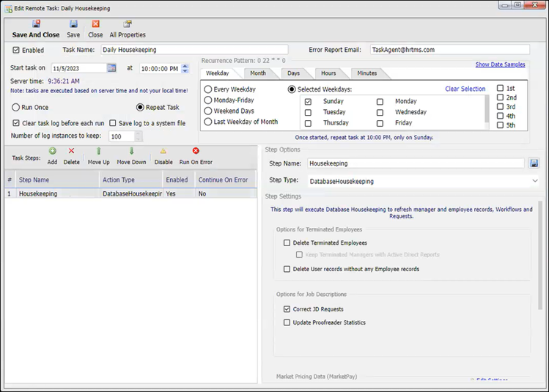Image resolution: width=549 pixels, height=392 pixels.
Task: Click the Save disk icon in toolbar
Action: [73, 24]
